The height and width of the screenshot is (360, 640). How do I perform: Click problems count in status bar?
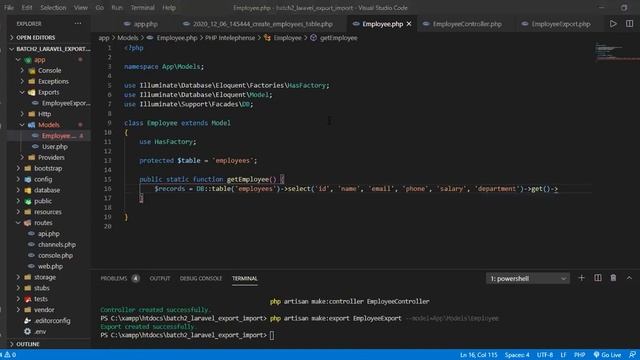[9, 355]
